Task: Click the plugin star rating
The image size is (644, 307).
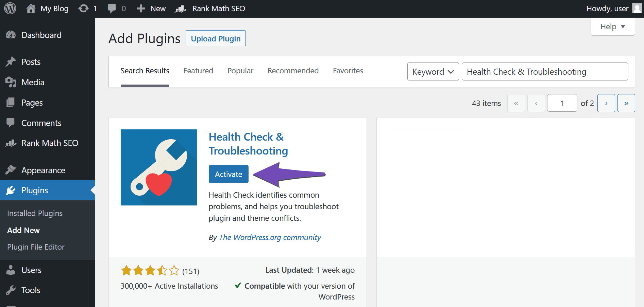Action: [150, 271]
